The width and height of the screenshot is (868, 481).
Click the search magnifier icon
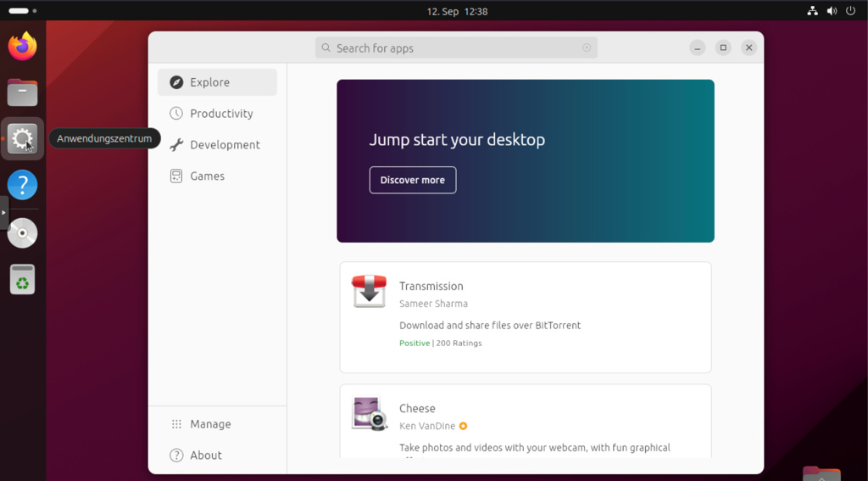point(326,48)
